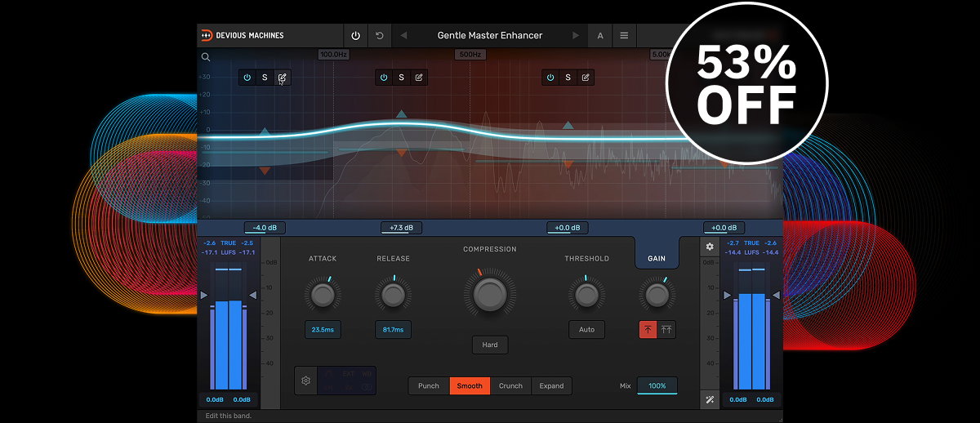Choose the Crunch compression style
The image size is (980, 423).
click(x=510, y=385)
